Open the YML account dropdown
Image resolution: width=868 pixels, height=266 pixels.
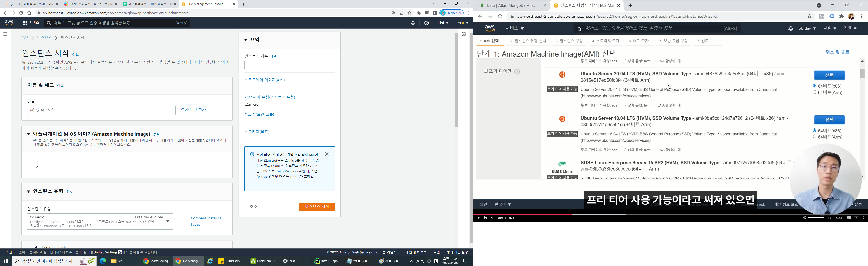pos(463,23)
